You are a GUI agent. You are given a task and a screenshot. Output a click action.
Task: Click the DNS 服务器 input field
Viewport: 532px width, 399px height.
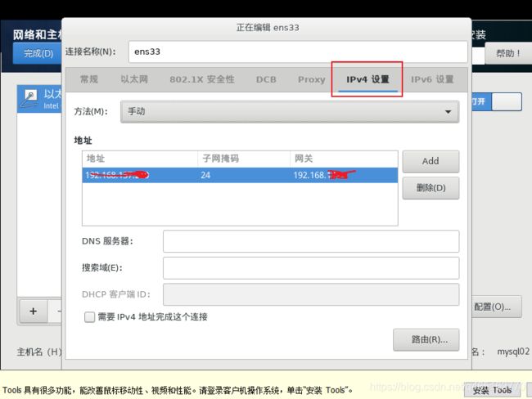tap(311, 241)
